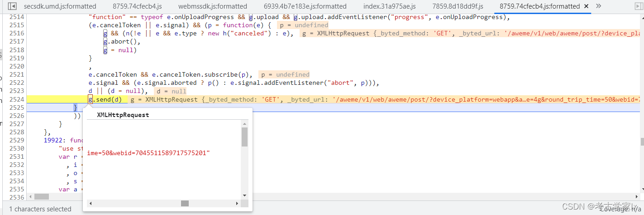644x215 pixels.
Task: Click line number 2517 in the gutter
Action: point(17,42)
